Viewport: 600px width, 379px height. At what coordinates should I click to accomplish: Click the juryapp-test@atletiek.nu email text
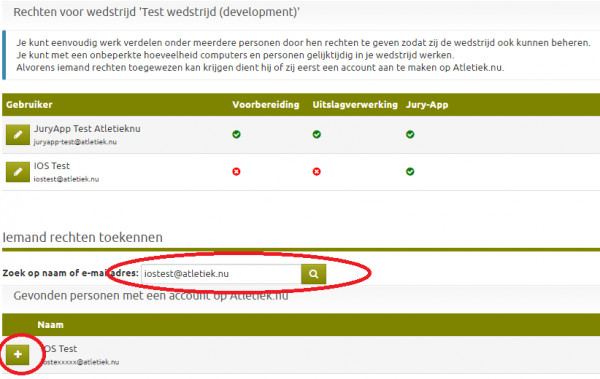coord(75,142)
